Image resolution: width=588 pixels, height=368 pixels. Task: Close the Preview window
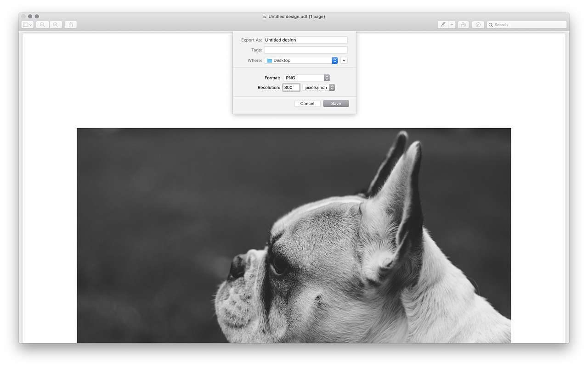pos(23,17)
